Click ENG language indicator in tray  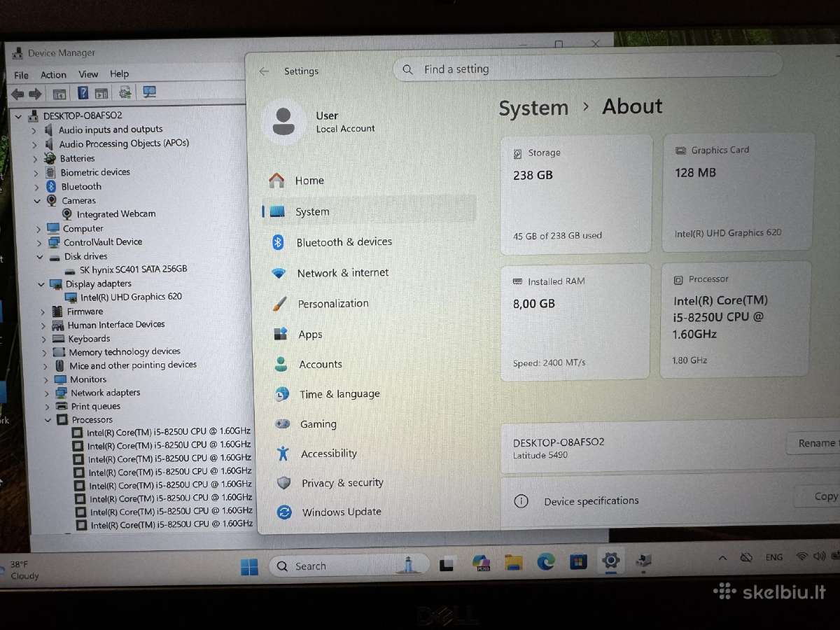point(774,557)
